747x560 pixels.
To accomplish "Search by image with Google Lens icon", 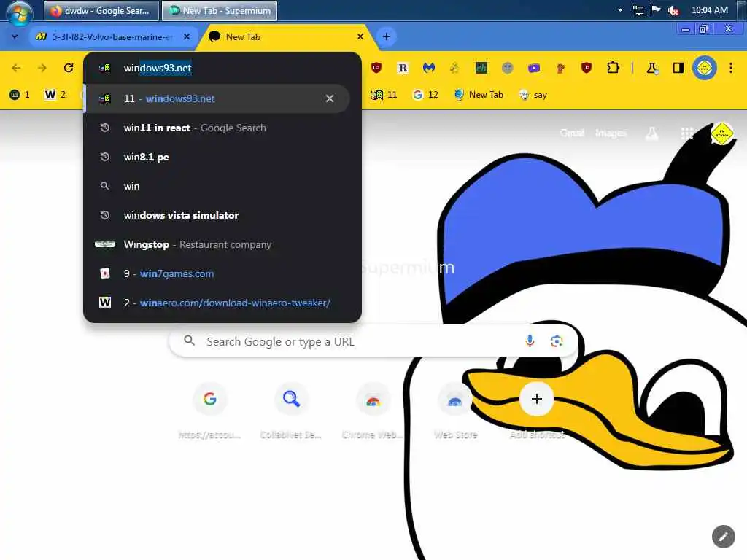I will tap(556, 341).
